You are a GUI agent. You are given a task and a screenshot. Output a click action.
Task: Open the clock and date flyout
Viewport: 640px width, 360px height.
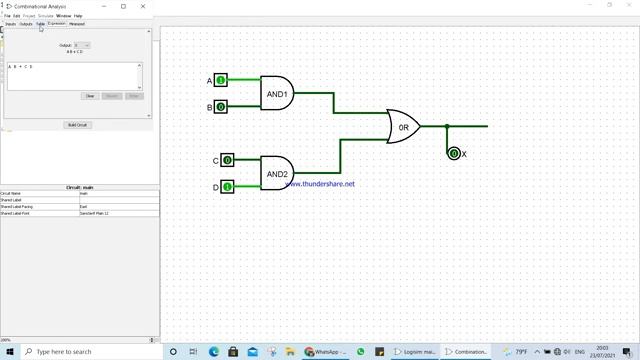coord(602,351)
